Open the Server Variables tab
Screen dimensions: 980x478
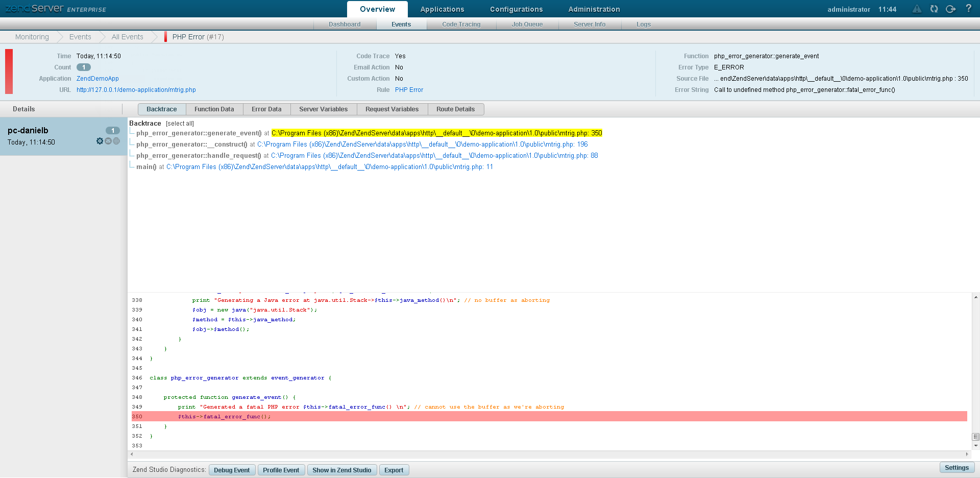click(x=323, y=109)
